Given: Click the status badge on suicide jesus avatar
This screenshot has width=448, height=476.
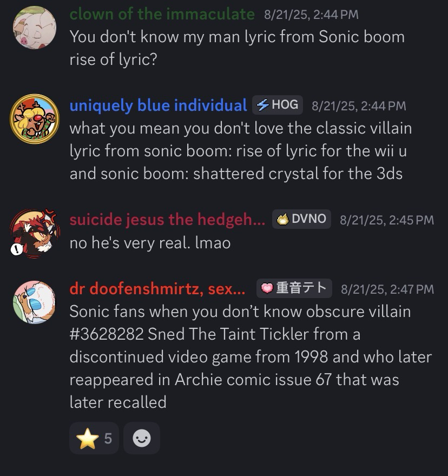Looking at the screenshot, I should click(17, 249).
